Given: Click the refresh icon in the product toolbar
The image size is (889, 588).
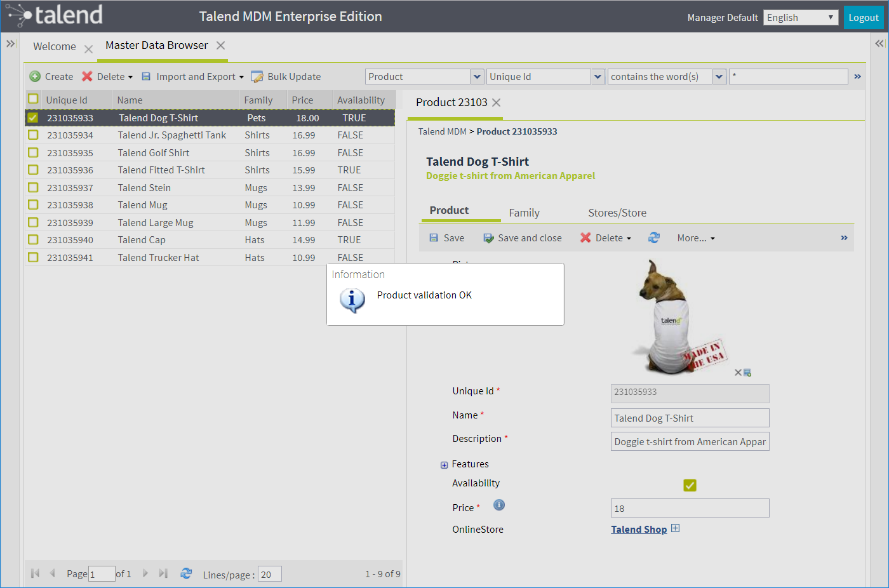Looking at the screenshot, I should (x=653, y=237).
